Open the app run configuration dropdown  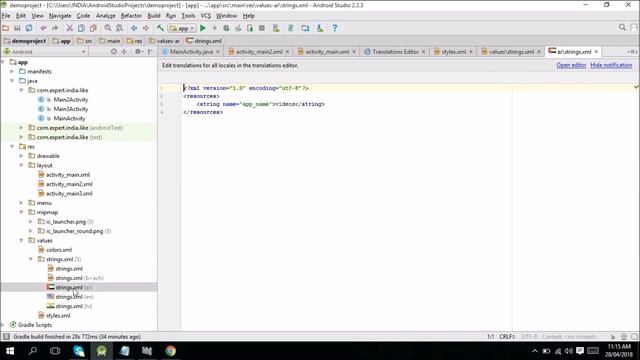click(182, 28)
